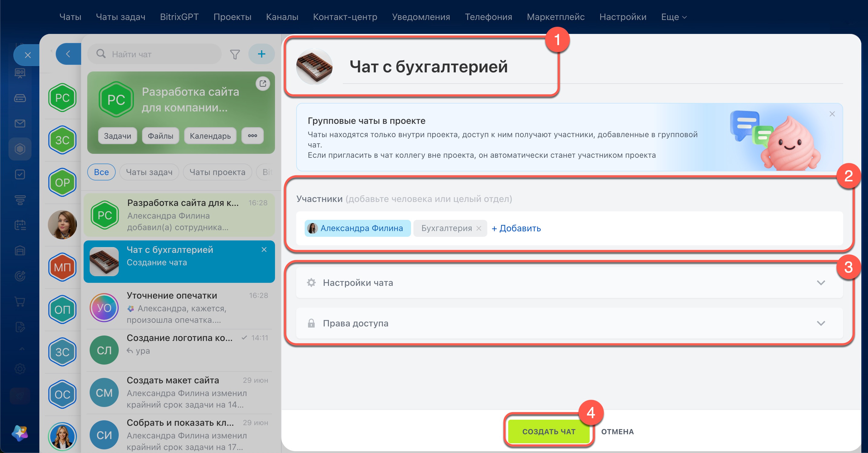Viewport: 868px width, 453px height.
Task: Select the blue ЗС project avatar
Action: point(62,352)
